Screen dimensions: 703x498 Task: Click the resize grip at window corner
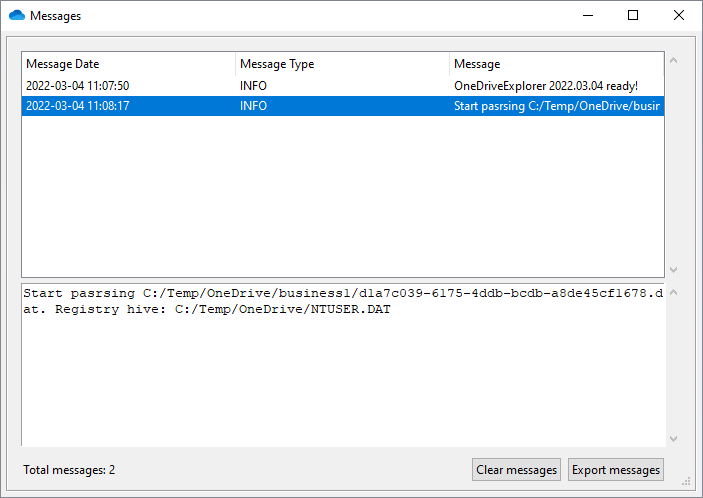(x=686, y=481)
